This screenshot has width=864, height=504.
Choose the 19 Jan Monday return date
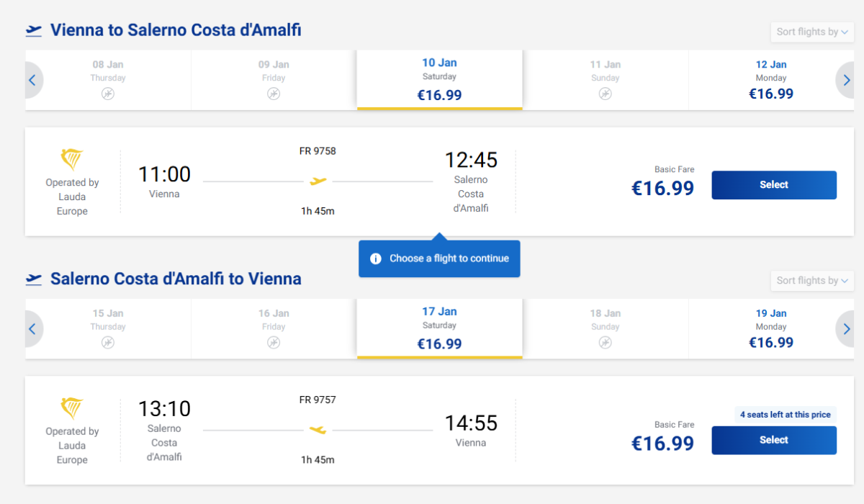tap(771, 329)
